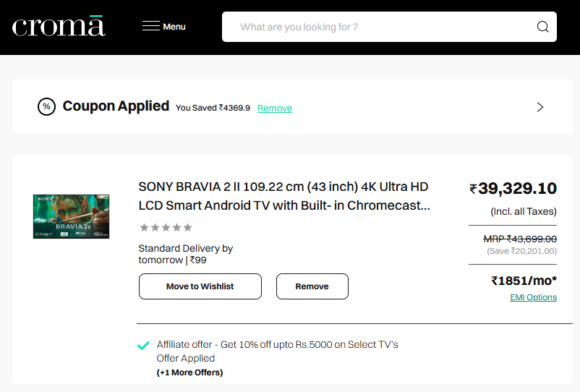Viewport: 580px width, 392px height.
Task: Open the hamburger Menu icon
Action: coord(150,27)
